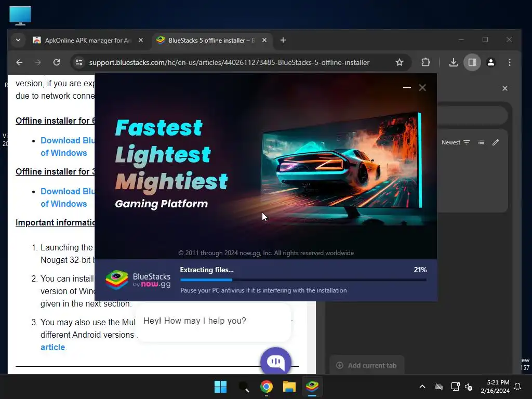Click 'Extracting files...' status text
The image size is (532, 399).
coord(207,270)
